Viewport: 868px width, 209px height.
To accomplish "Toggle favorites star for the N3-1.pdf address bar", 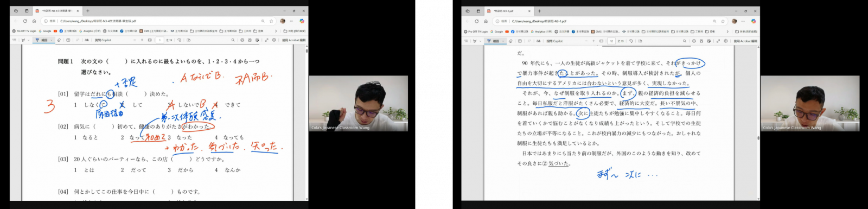I will [723, 21].
